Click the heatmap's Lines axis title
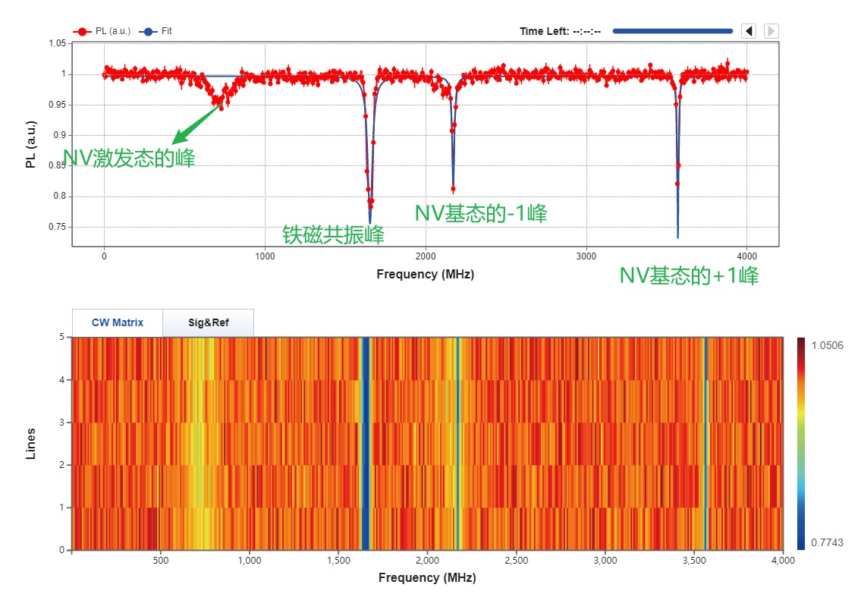861x616 pixels. coord(31,443)
